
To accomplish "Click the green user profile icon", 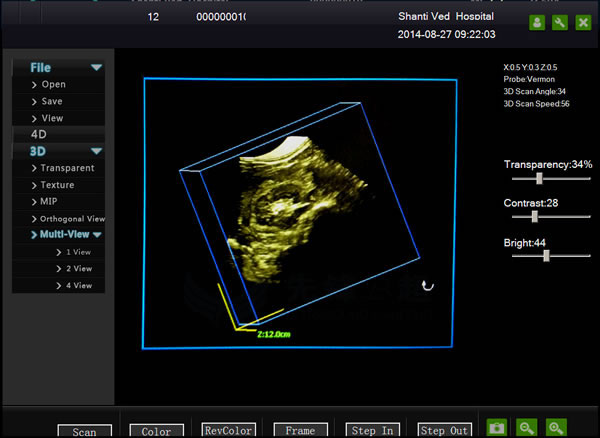I will [x=537, y=23].
